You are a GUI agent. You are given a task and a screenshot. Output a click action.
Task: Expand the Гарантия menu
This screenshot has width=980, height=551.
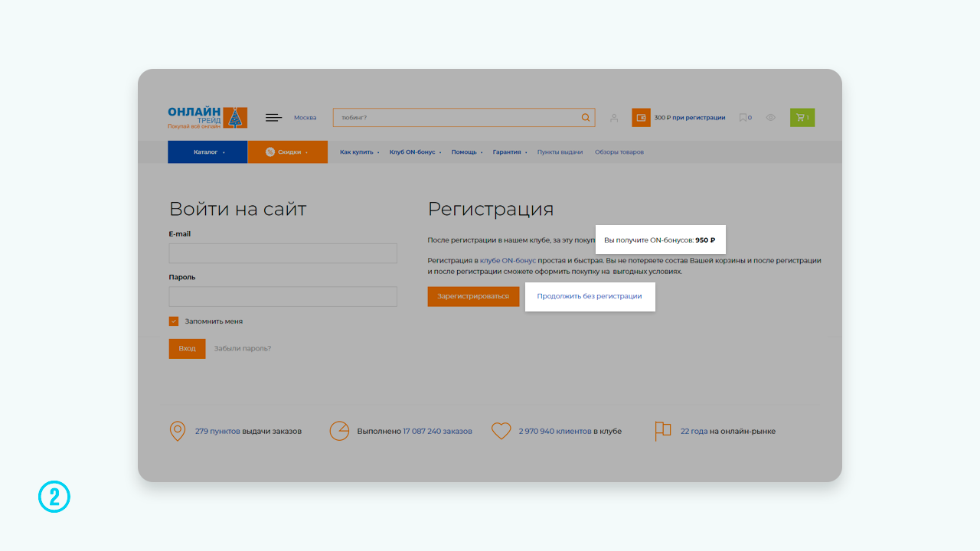pyautogui.click(x=509, y=152)
